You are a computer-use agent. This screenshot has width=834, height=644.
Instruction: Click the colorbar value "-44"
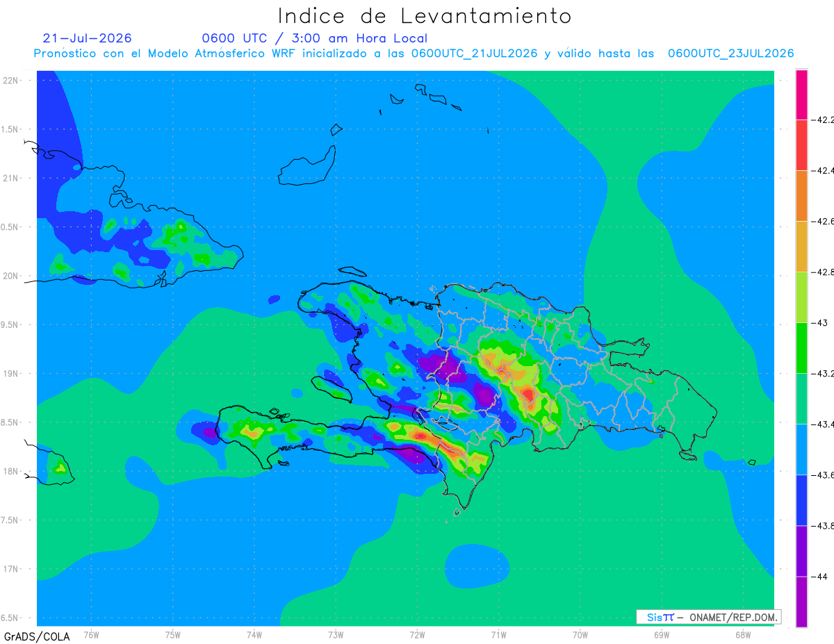tap(820, 577)
